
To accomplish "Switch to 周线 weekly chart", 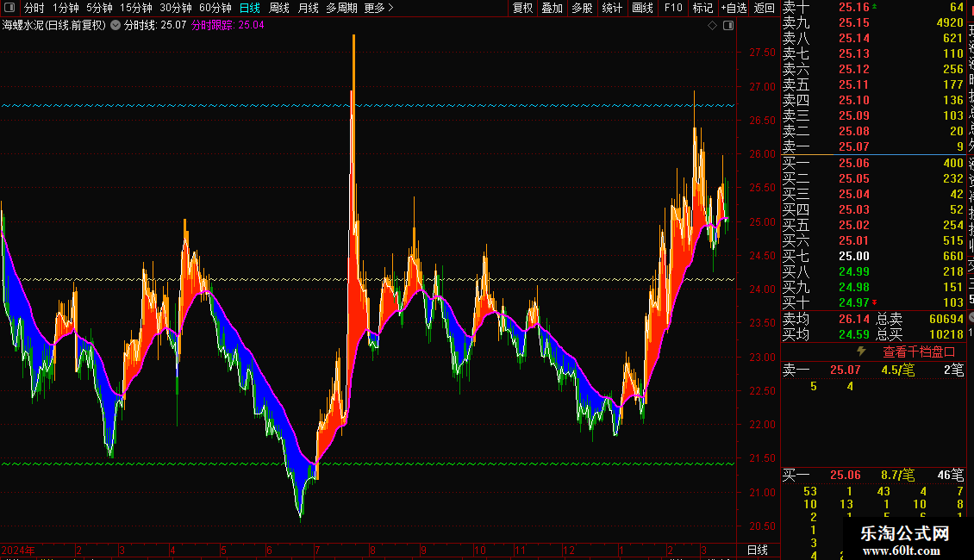I will pos(279,8).
